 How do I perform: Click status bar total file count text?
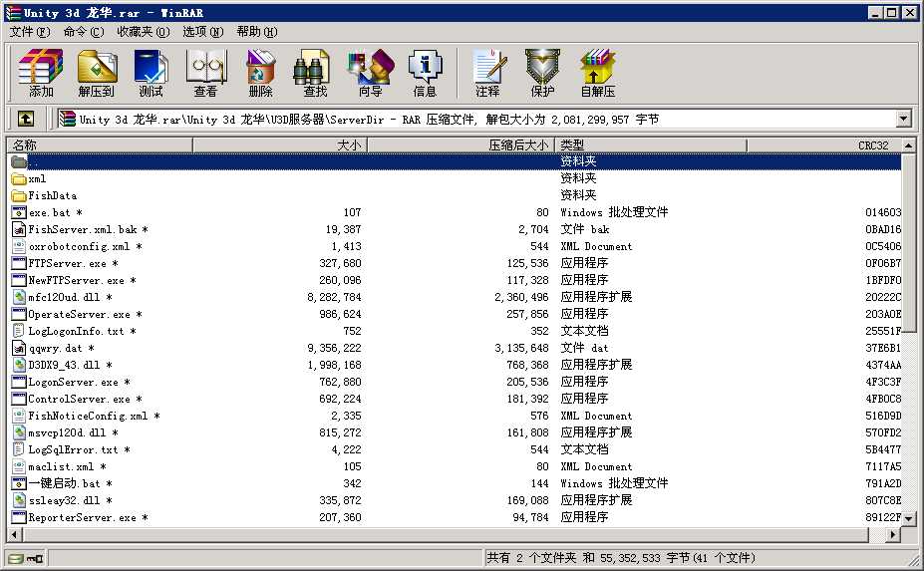click(621, 558)
